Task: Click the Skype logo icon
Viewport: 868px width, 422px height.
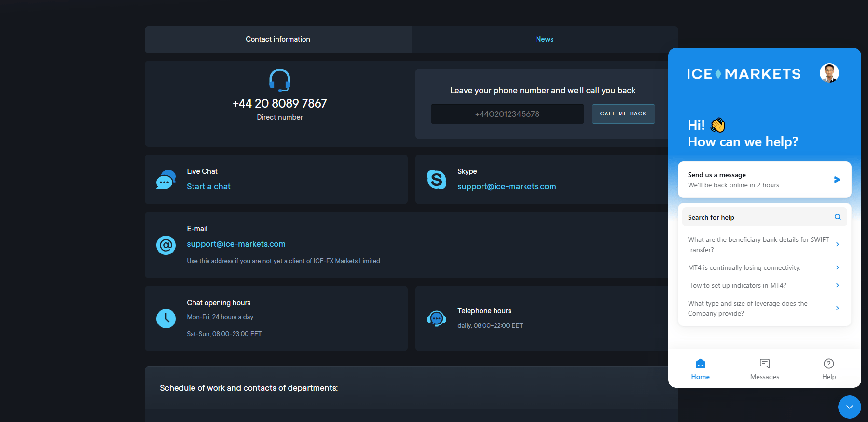Action: (x=437, y=180)
